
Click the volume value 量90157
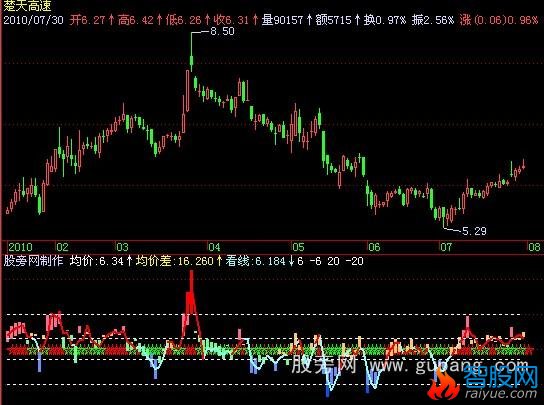click(x=282, y=20)
